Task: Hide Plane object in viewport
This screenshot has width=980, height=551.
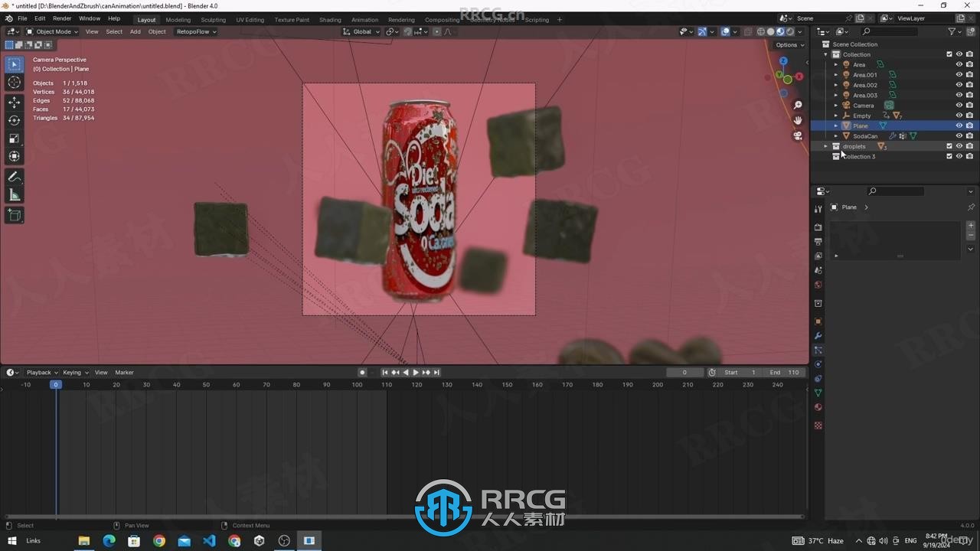Action: pos(959,126)
